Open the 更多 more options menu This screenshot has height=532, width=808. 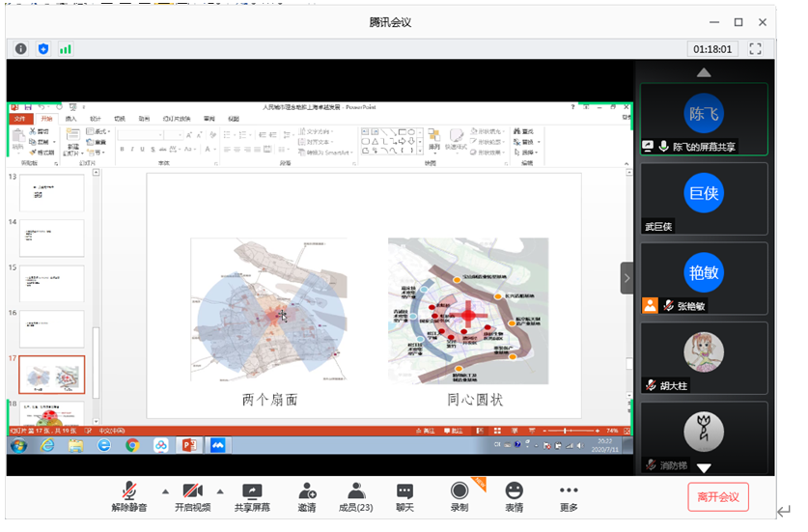point(569,496)
